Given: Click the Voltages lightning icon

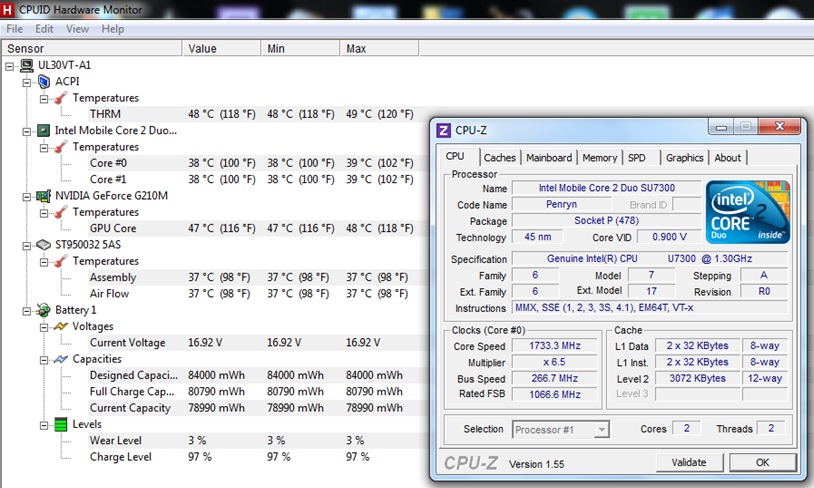Looking at the screenshot, I should [x=61, y=326].
